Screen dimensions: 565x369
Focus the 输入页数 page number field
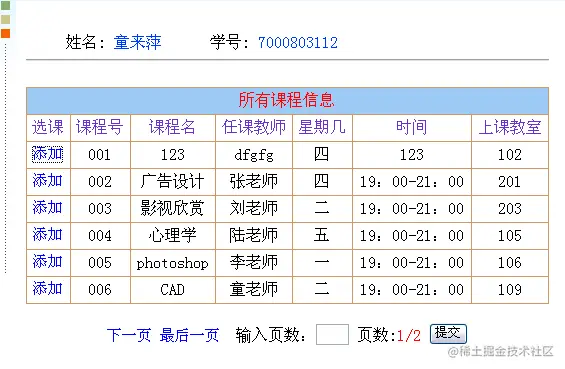coord(332,335)
